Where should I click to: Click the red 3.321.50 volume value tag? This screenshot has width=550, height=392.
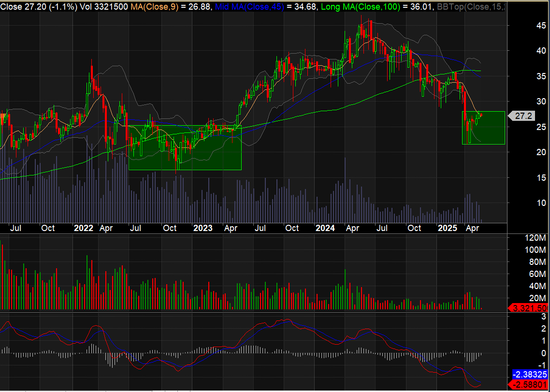click(530, 308)
